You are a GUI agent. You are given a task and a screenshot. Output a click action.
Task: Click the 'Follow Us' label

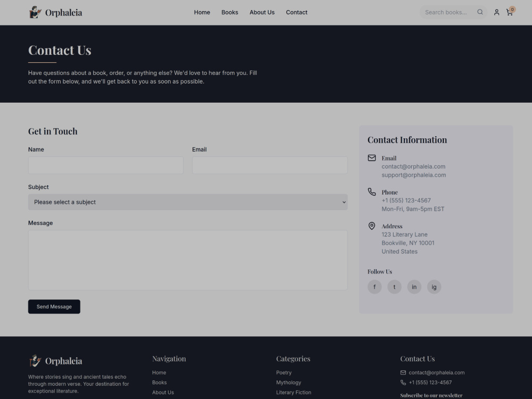coord(380,271)
